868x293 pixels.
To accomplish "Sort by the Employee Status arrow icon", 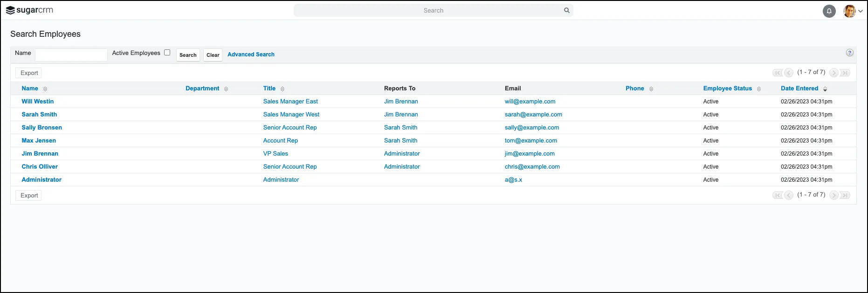I will (x=759, y=89).
